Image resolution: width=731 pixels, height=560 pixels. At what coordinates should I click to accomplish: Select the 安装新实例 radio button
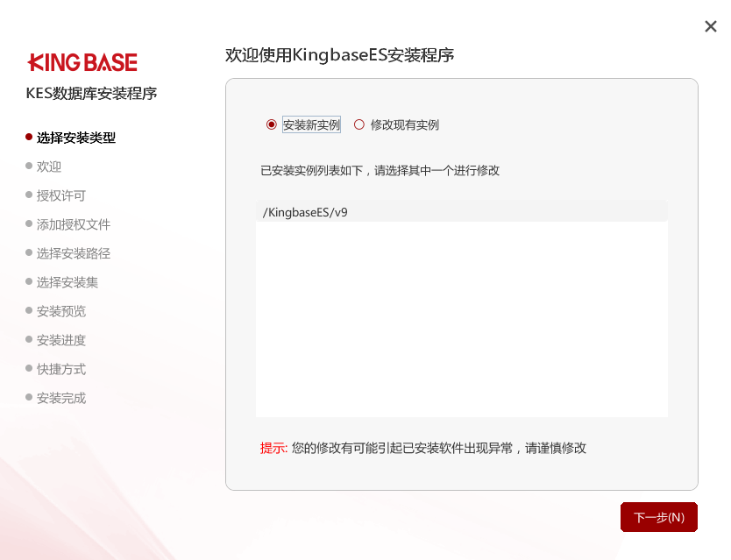pyautogui.click(x=272, y=124)
